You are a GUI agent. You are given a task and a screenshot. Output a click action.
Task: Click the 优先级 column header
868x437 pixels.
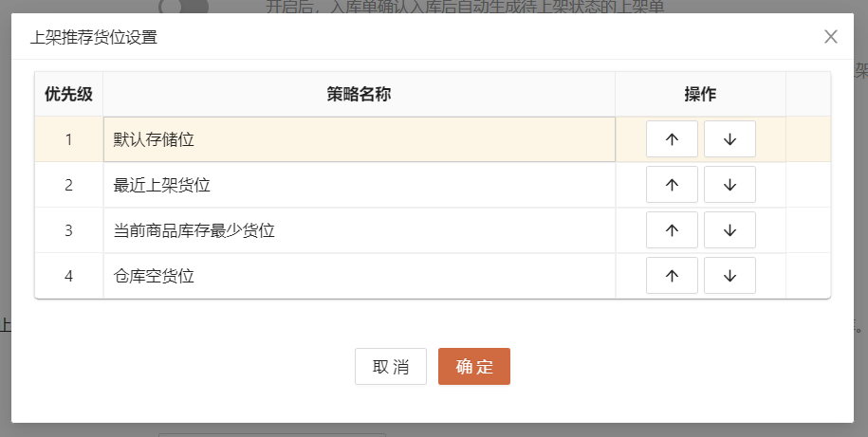[68, 94]
